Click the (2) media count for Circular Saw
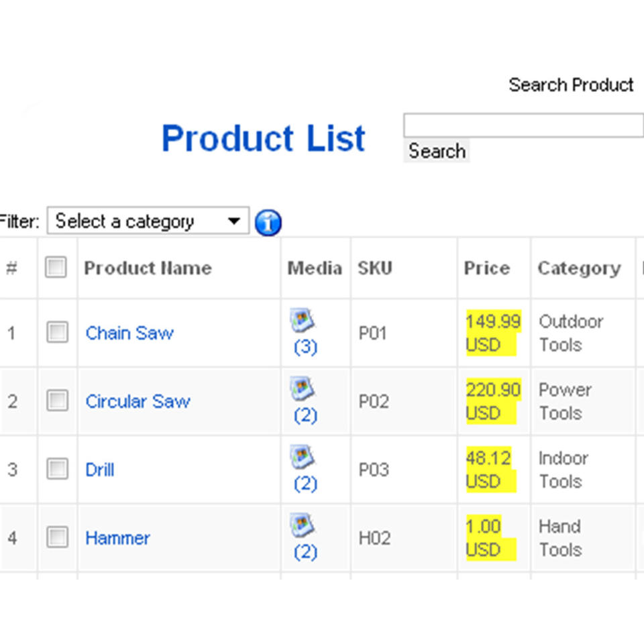This screenshot has height=644, width=644. [306, 416]
